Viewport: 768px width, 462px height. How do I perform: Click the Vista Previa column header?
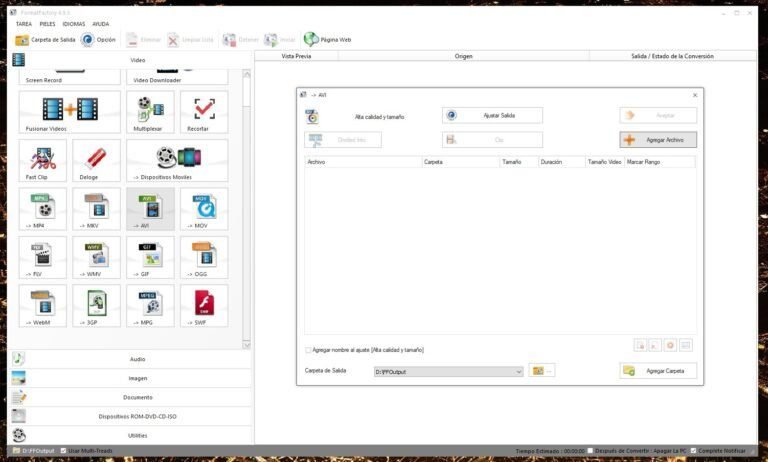coord(296,56)
